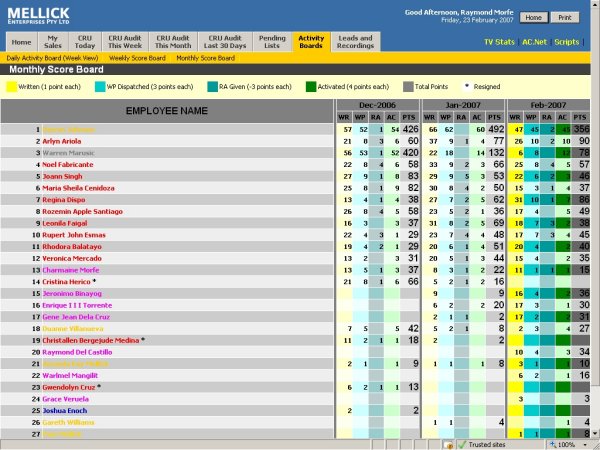
Task: Click the Monthly Score Board title bar
Action: coord(295,70)
